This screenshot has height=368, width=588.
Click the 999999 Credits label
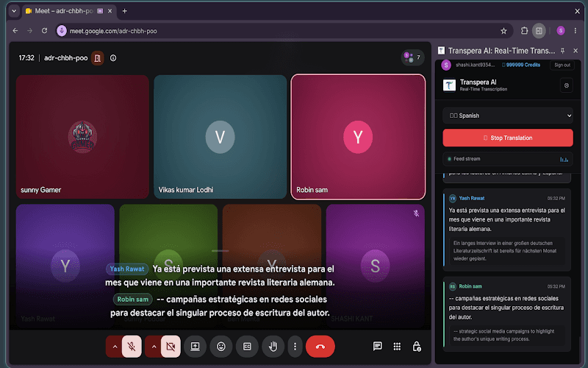tap(523, 65)
